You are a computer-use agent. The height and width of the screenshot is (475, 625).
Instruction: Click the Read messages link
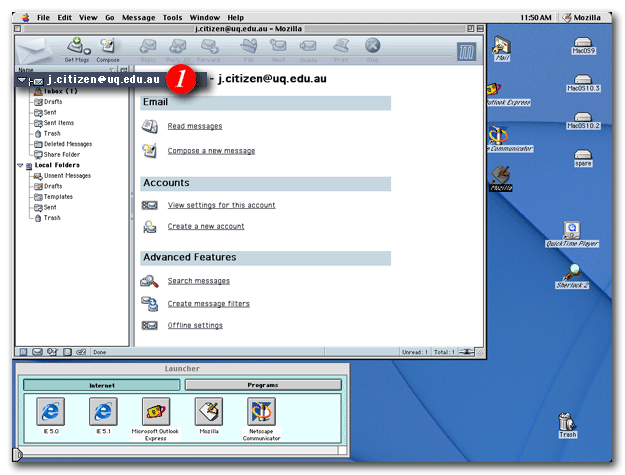195,126
